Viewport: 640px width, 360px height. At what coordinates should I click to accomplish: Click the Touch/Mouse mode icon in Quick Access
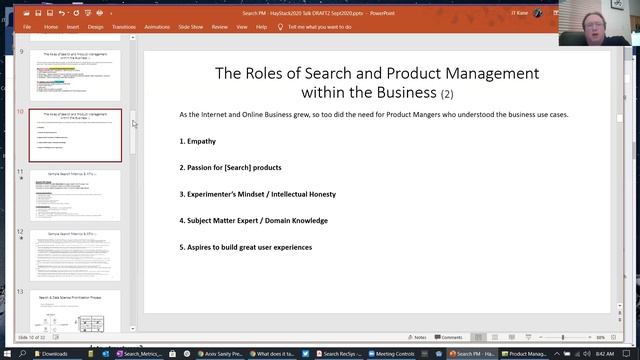pos(100,13)
